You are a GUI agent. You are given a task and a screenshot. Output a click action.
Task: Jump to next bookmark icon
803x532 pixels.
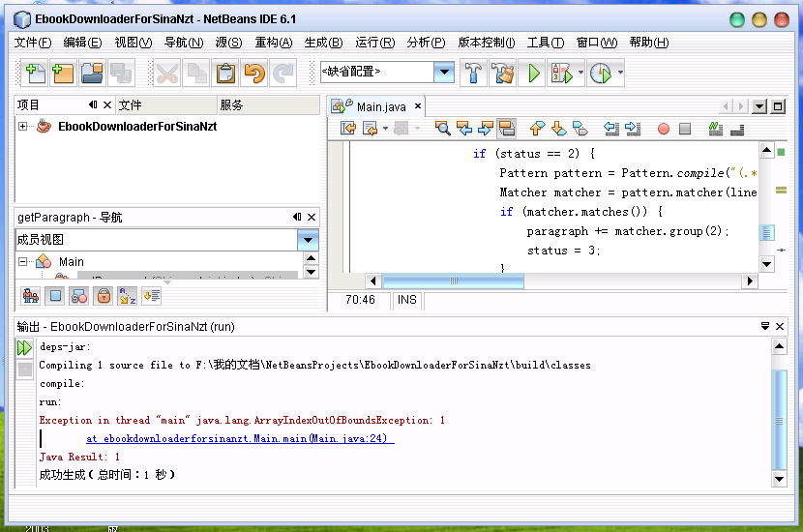pos(559,129)
